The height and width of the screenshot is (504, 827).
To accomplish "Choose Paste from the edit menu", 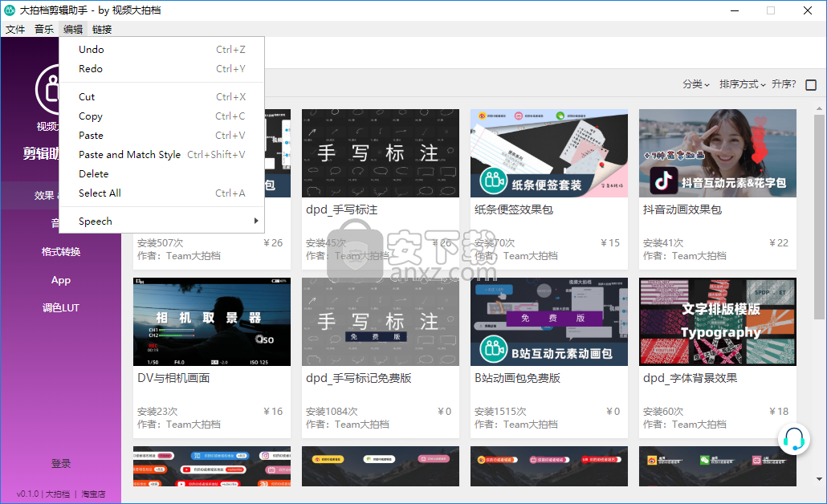I will point(162,136).
